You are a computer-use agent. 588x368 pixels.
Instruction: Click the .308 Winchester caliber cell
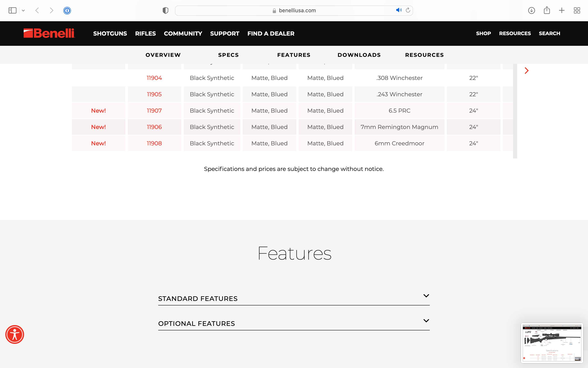(399, 78)
